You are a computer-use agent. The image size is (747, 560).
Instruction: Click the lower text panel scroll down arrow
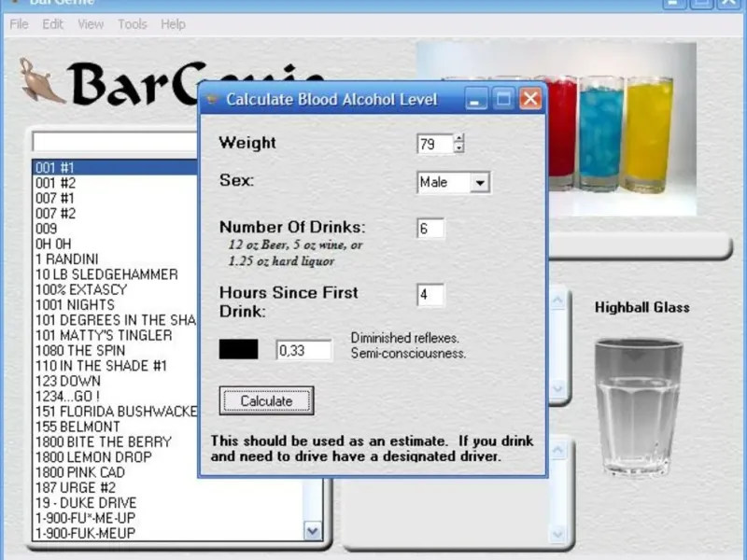(557, 534)
